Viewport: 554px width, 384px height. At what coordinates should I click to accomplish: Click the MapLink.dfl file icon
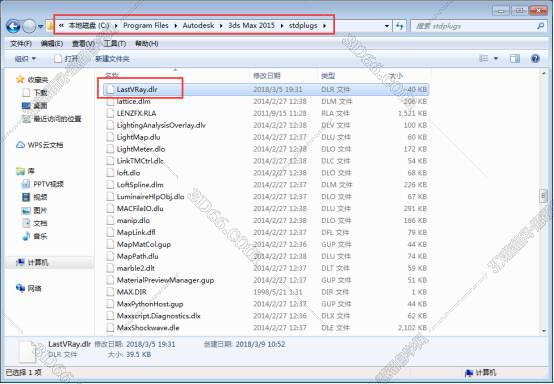pos(110,232)
